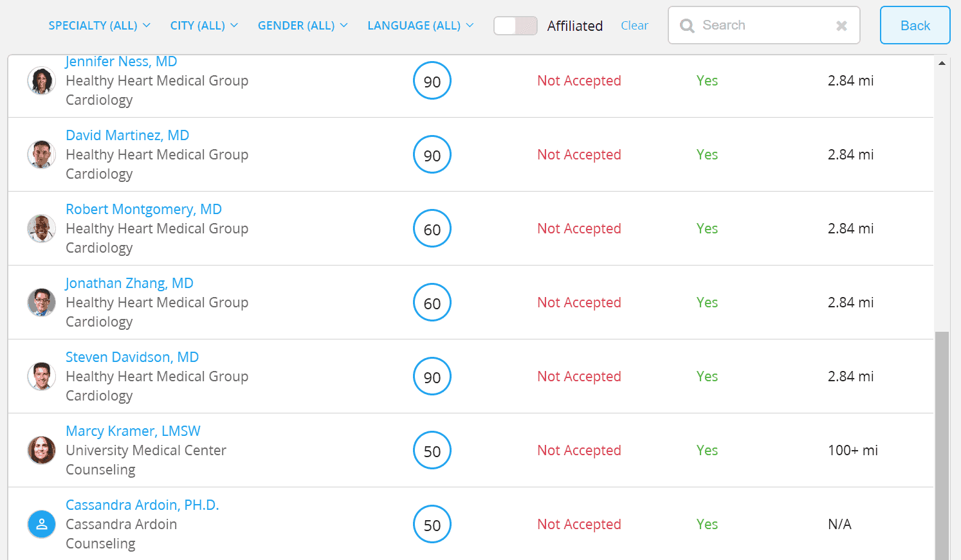Click the 50 score circle for Cassandra Ardoin
The image size is (961, 560).
click(432, 525)
